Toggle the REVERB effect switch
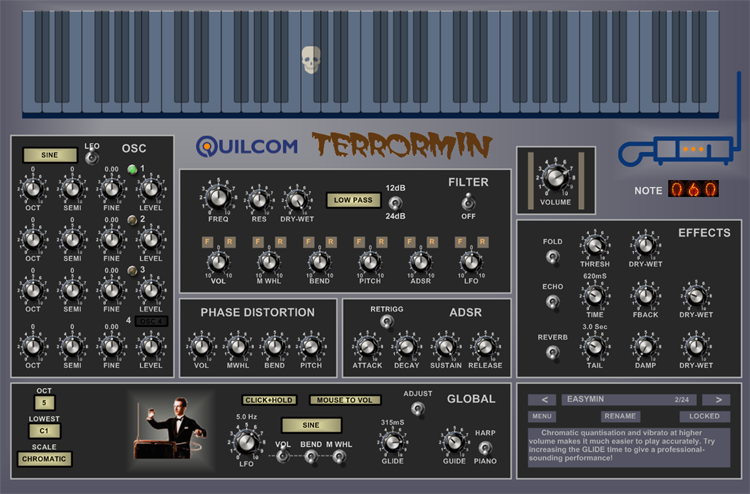750x494 pixels. (x=552, y=353)
